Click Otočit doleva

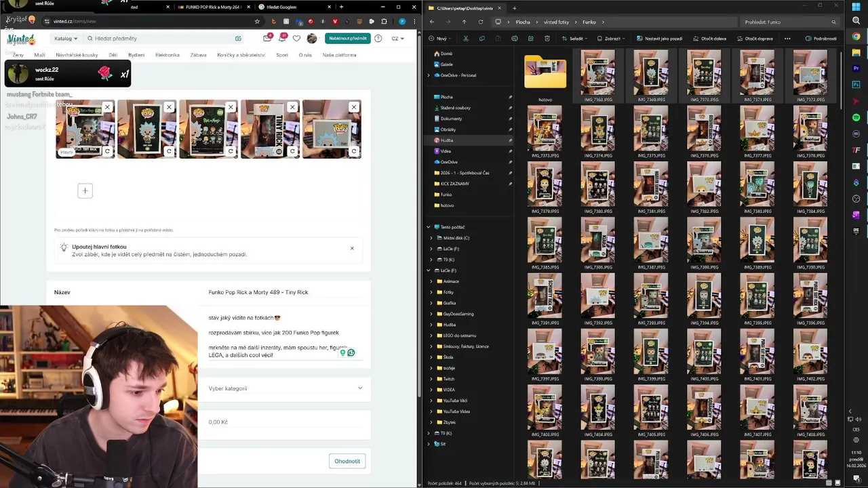[x=711, y=39]
